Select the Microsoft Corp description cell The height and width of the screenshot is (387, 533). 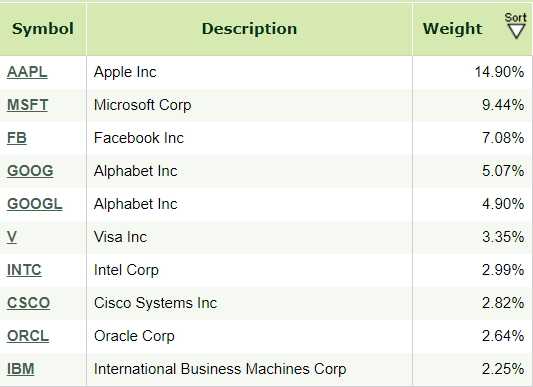250,105
